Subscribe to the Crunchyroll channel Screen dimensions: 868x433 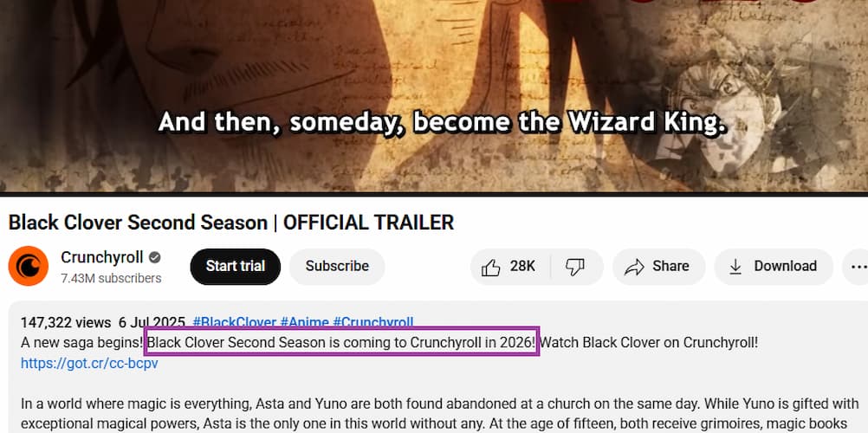pos(337,267)
